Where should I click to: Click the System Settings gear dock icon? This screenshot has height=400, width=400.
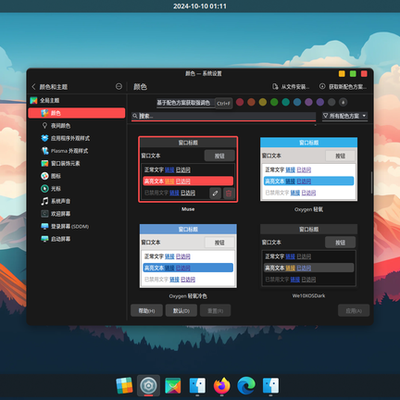[x=149, y=386]
